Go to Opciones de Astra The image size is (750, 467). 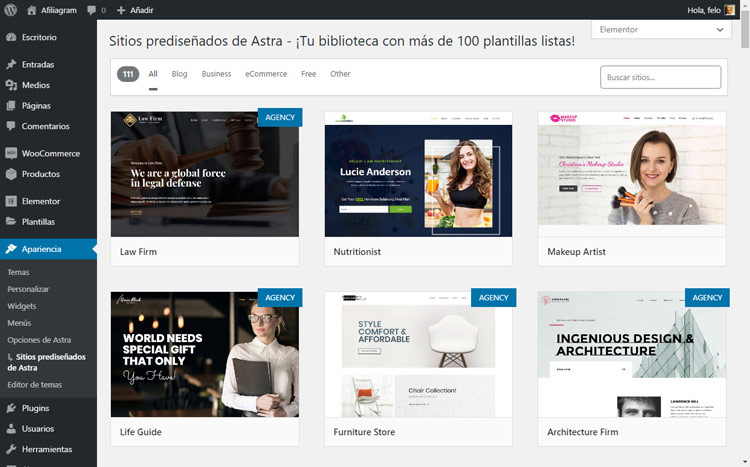click(39, 340)
